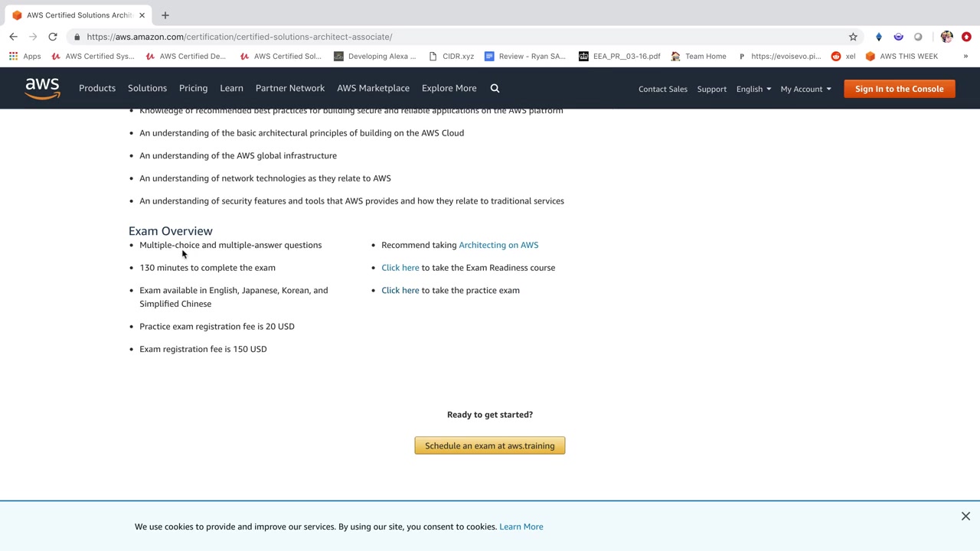This screenshot has width=980, height=551.
Task: Open the CIDR.xyz bookmark
Action: click(x=452, y=56)
